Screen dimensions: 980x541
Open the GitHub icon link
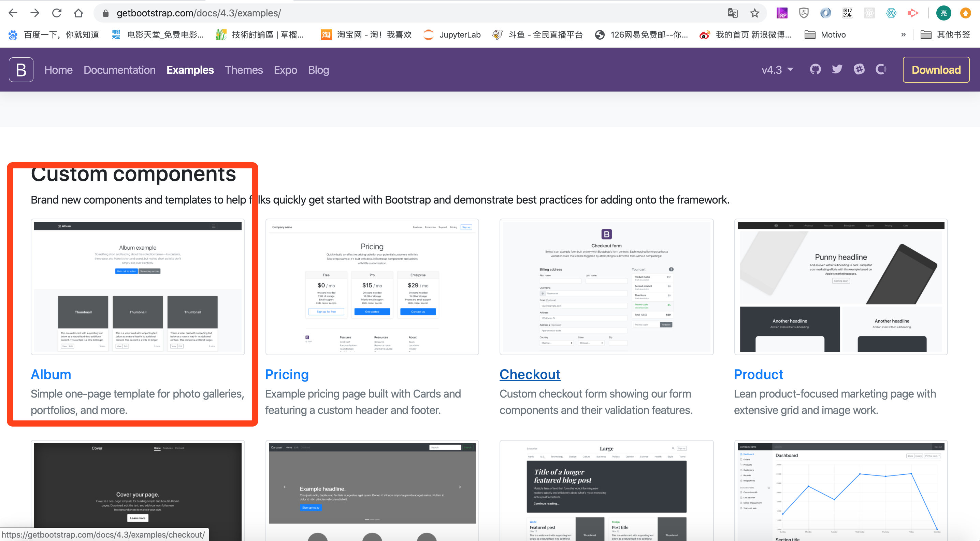click(815, 69)
